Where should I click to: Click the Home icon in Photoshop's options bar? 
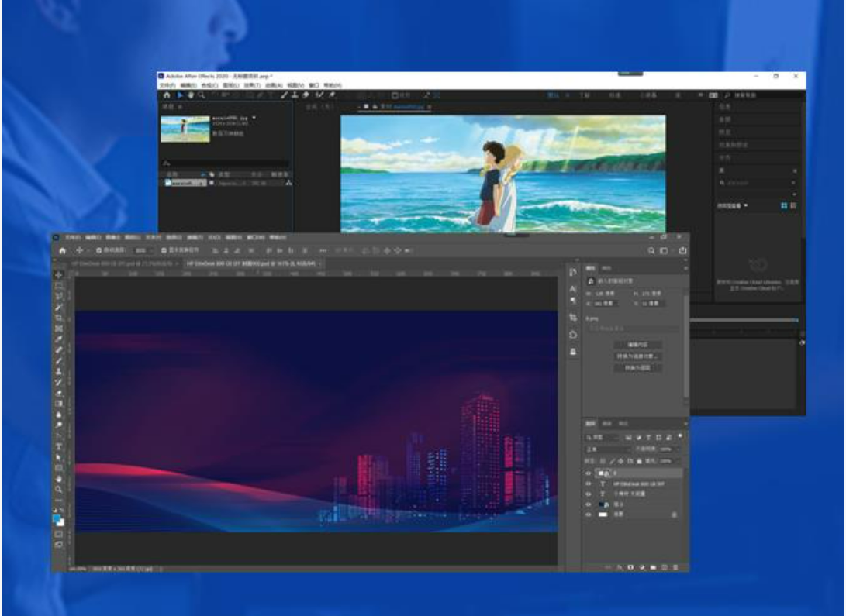click(x=63, y=250)
